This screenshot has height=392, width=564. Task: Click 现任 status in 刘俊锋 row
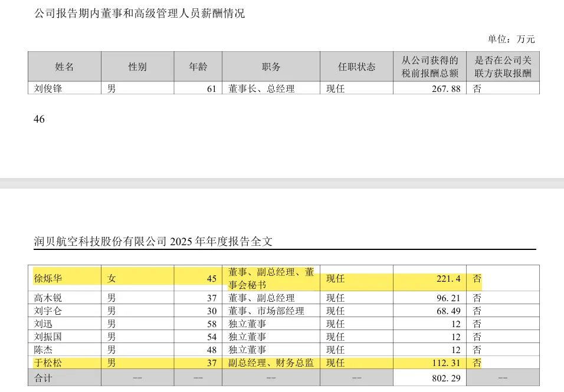tap(335, 88)
